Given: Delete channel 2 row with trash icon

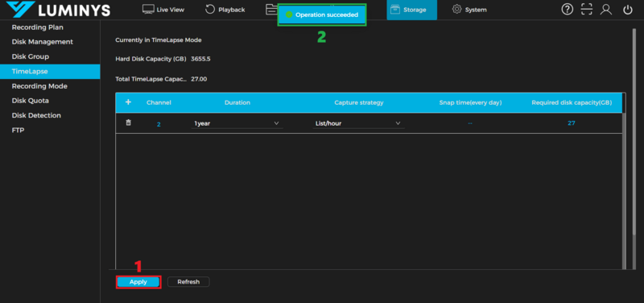Looking at the screenshot, I should 128,123.
